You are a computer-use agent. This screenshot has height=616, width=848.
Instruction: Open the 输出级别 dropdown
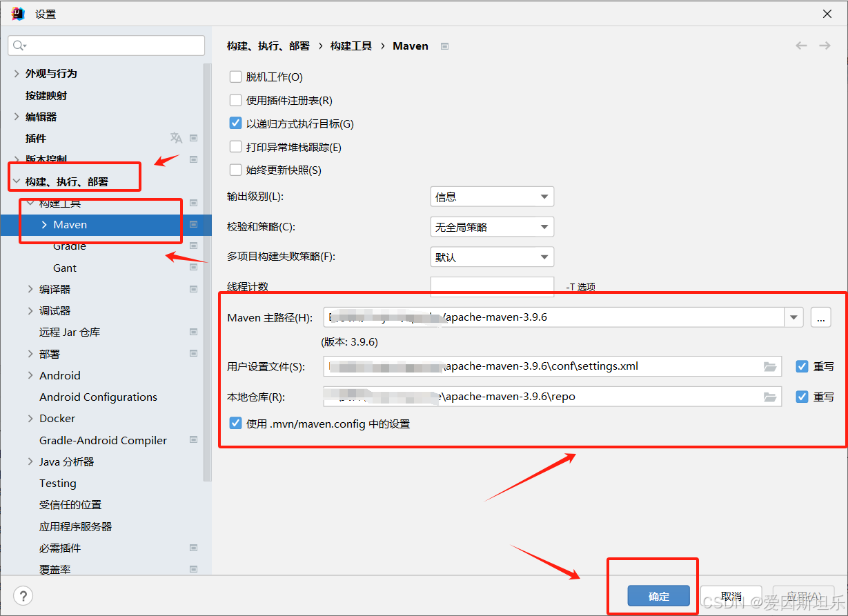(x=492, y=197)
